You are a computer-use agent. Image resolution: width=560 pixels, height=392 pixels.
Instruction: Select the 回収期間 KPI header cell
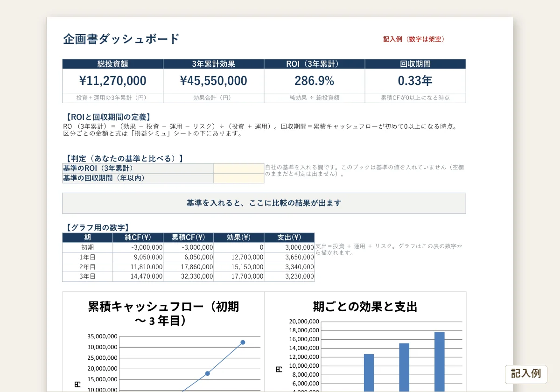(415, 64)
